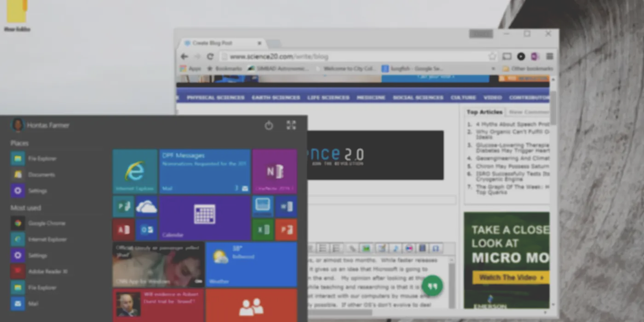Open the PowerPoint small tile
Screen dimensions: 644x322
click(x=286, y=230)
